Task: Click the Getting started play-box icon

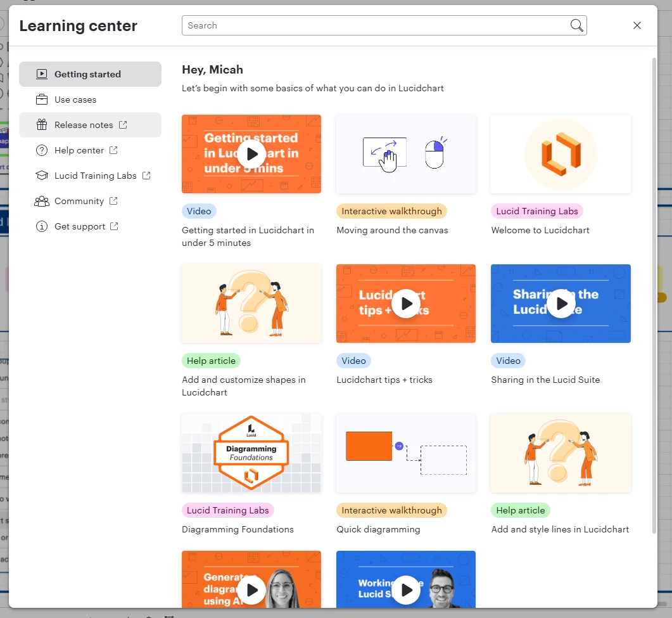Action: (x=42, y=74)
